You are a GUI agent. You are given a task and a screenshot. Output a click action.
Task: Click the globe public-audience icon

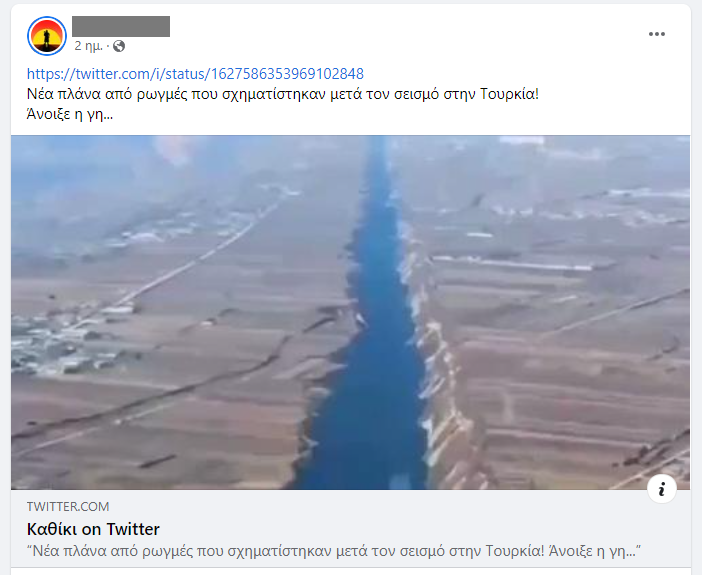click(119, 46)
